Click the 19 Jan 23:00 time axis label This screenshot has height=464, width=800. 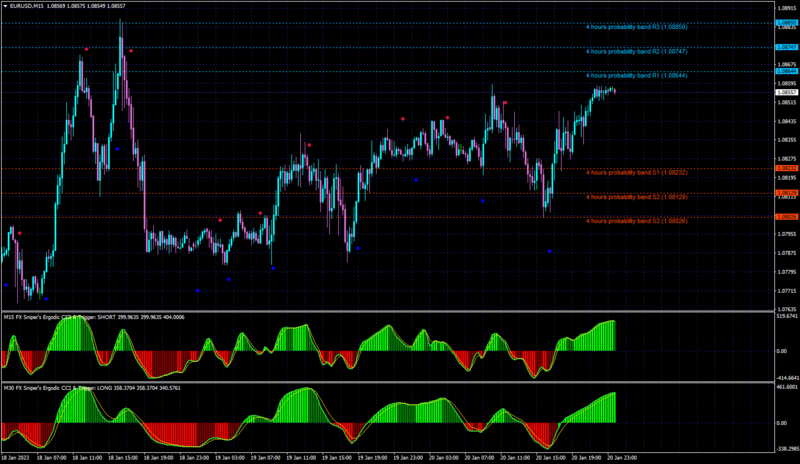point(408,458)
